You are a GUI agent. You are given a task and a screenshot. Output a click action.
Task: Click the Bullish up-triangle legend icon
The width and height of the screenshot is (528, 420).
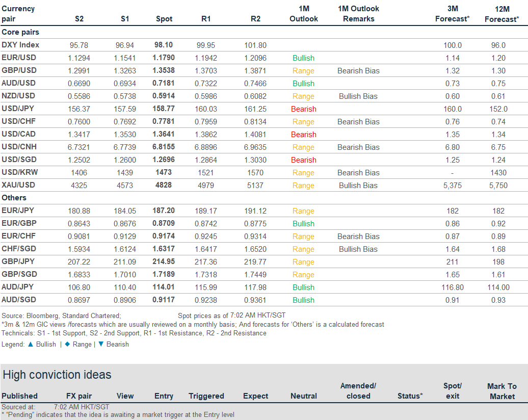[30, 344]
